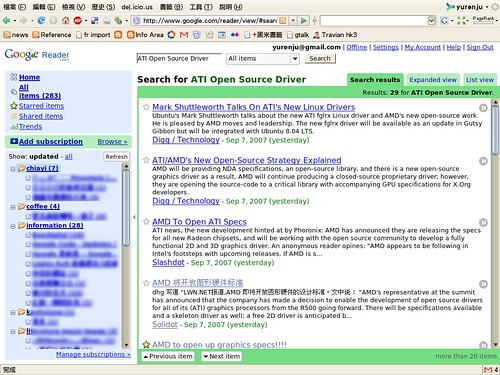Click the Sign Out link

point(480,47)
